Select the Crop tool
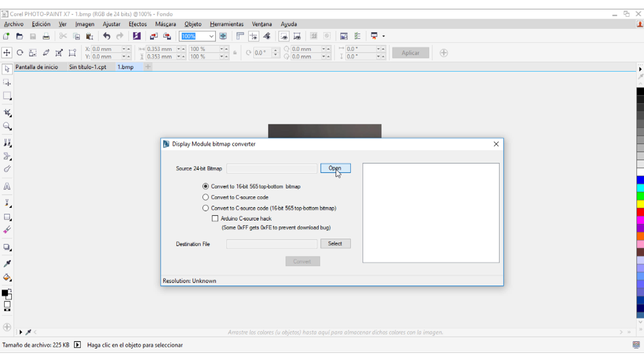Screen dimensions: 644x362 click(7, 113)
